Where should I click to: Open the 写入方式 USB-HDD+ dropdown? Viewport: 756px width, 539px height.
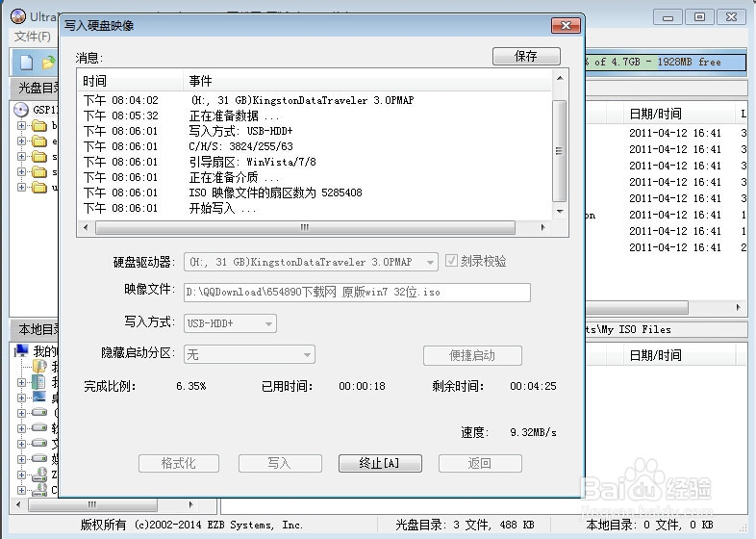[x=268, y=323]
